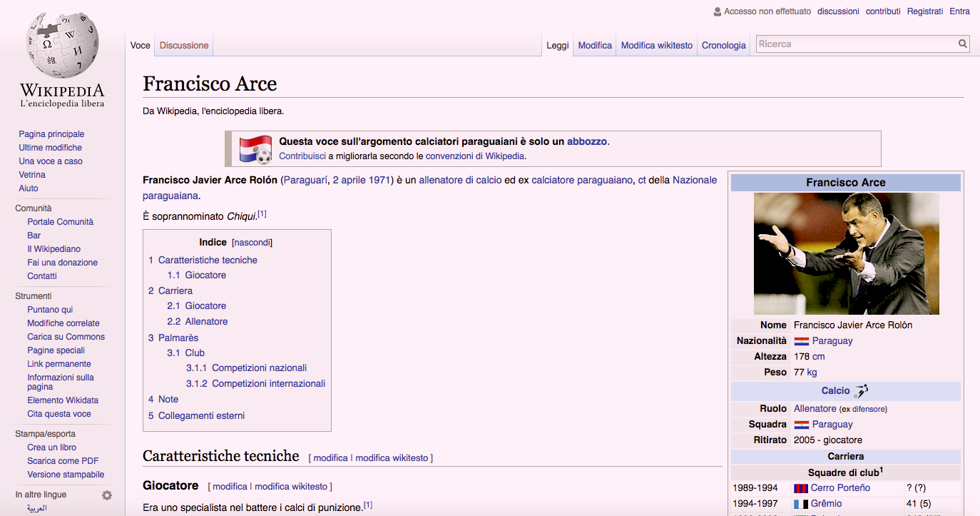Open Ultime modifiche in sidebar
The image size is (980, 516).
[x=50, y=148]
